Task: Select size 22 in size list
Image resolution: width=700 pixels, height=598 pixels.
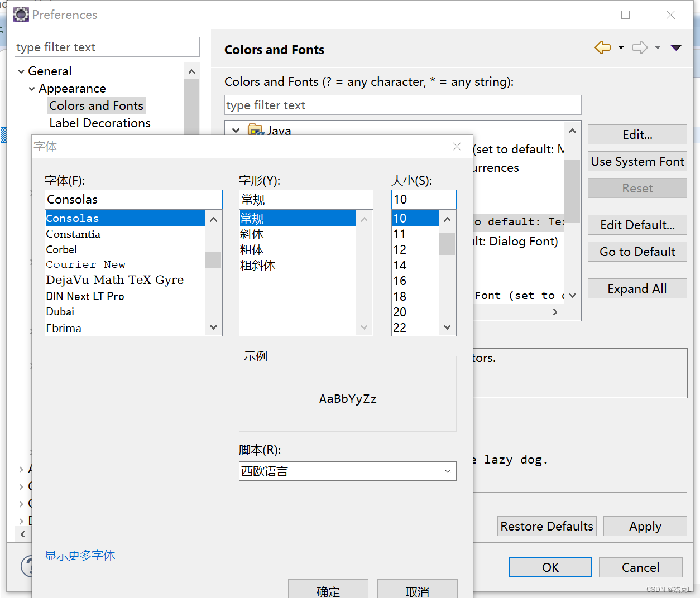Action: tap(400, 327)
